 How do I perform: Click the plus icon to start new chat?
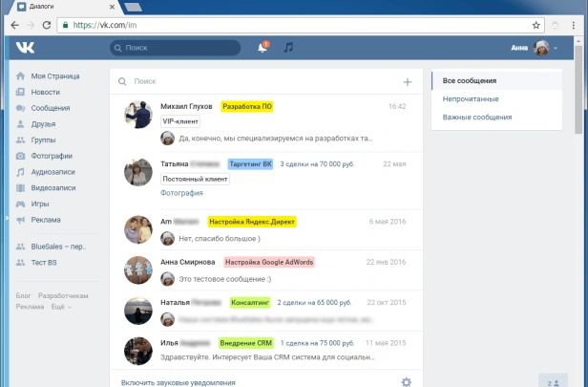pos(408,82)
